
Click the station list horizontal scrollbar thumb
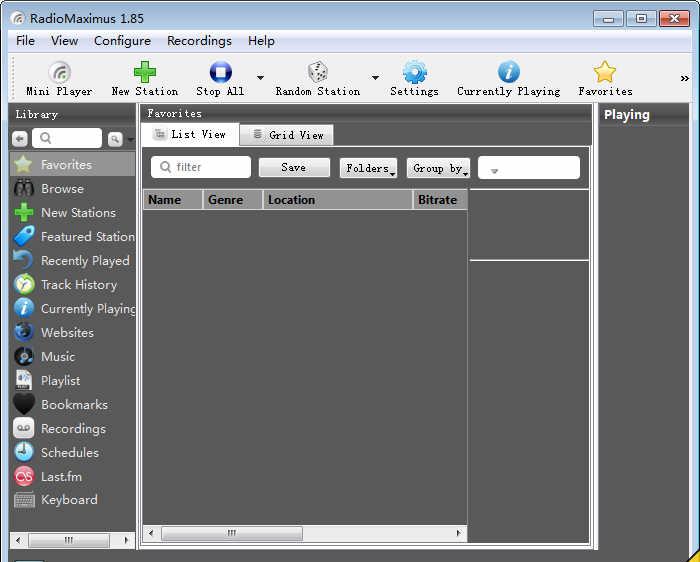tap(232, 533)
